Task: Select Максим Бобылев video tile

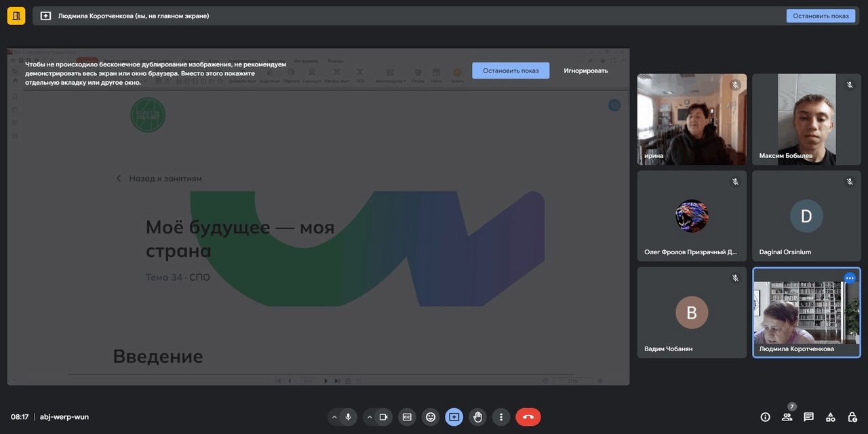Action: (x=806, y=119)
